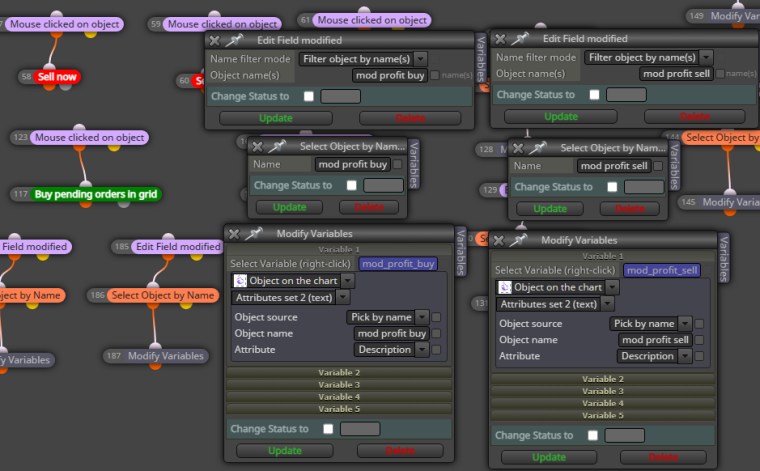Close the mod_profit_buy Modify Variables panel
This screenshot has width=760, height=471.
coord(234,234)
